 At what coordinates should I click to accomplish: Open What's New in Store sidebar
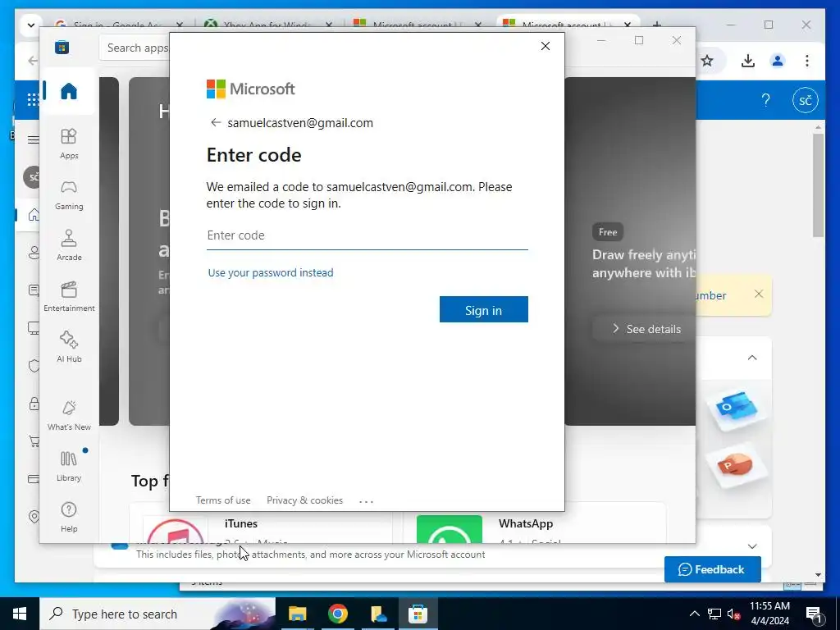69,416
